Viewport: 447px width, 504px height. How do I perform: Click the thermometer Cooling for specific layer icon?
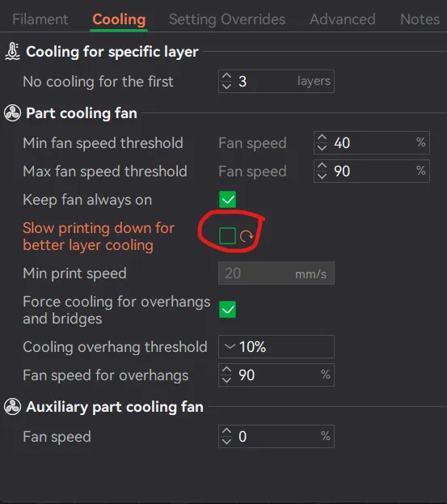click(12, 52)
